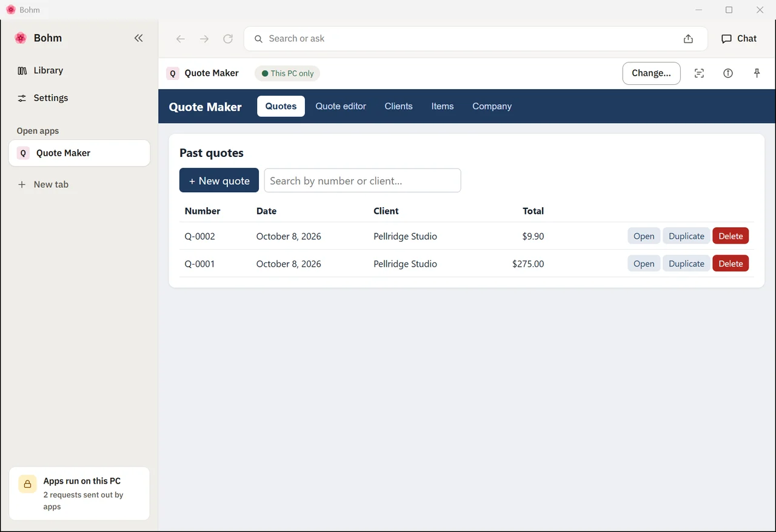Open Settings from the sidebar
Viewport: 776px width, 532px height.
tap(42, 98)
